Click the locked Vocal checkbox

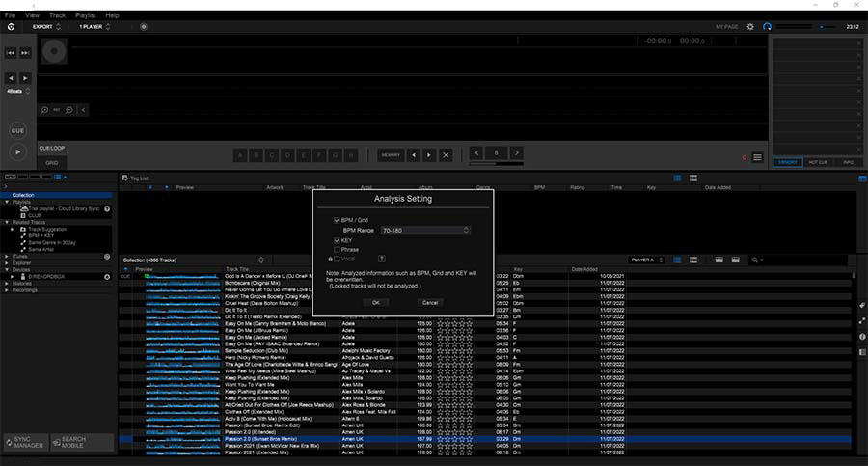pyautogui.click(x=337, y=260)
